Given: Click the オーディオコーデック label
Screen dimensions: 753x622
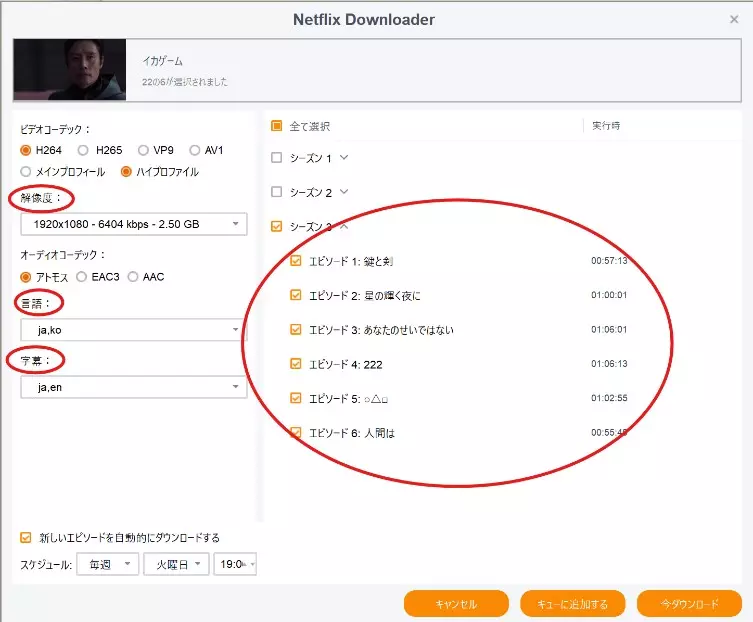Looking at the screenshot, I should [x=62, y=255].
